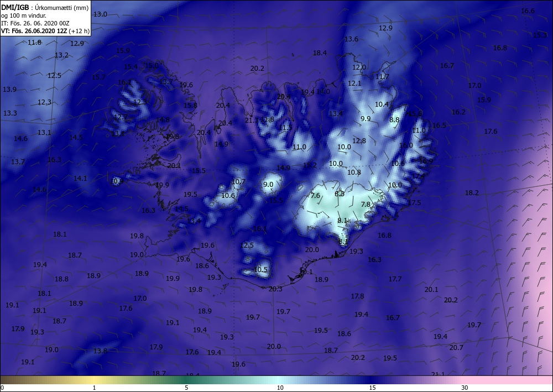Click the color scale label "5"
This screenshot has height=392, width=553.
186,388
